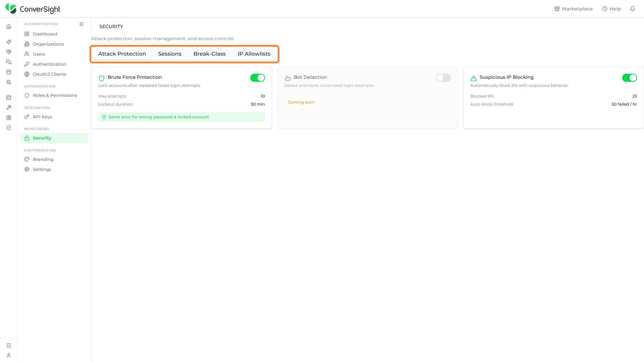644x362 pixels.
Task: Navigate to the Authentication page
Action: click(54, 64)
